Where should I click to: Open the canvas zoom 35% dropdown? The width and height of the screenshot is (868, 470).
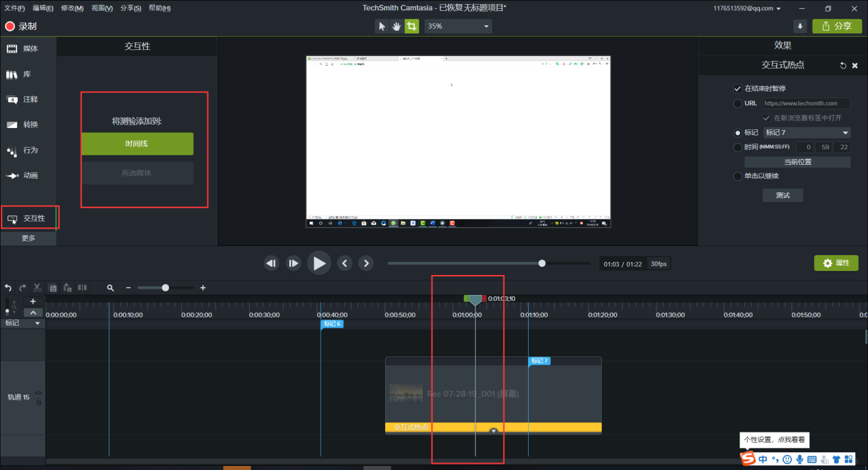tap(458, 26)
